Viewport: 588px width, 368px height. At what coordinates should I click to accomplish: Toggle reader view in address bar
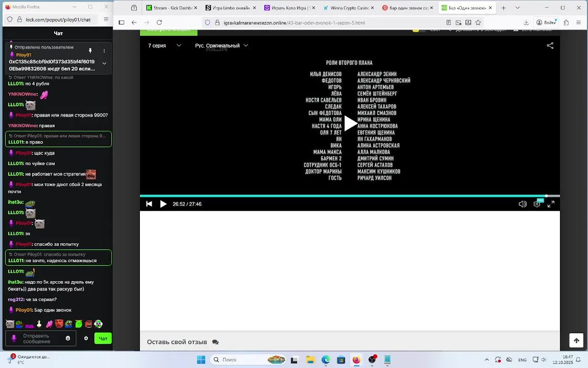click(x=449, y=22)
